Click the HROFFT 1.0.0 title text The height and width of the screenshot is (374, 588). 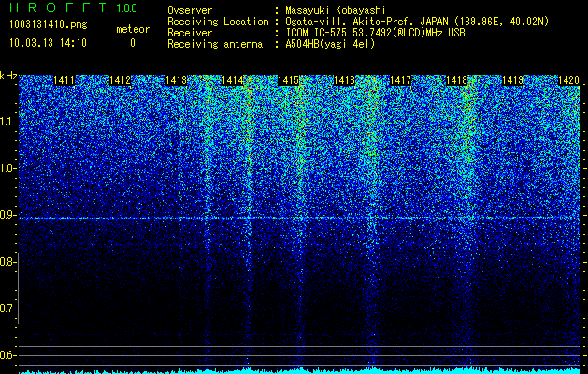coord(73,7)
